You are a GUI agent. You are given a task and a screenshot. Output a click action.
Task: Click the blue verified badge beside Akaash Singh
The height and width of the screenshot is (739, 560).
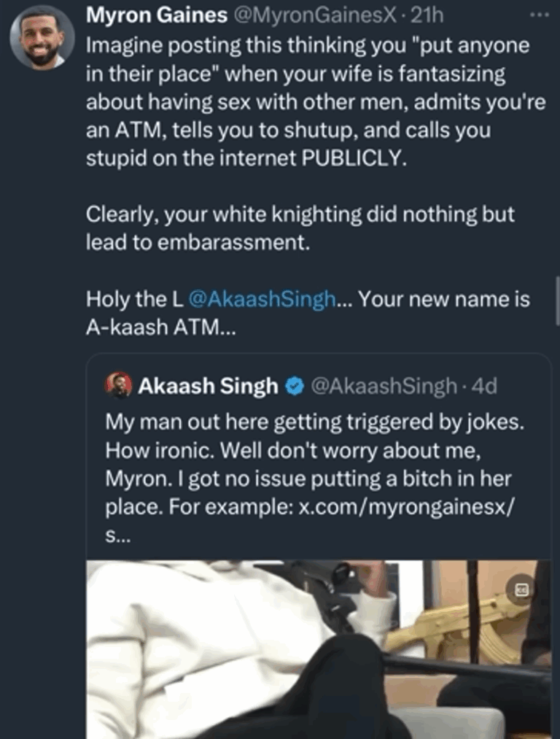293,386
